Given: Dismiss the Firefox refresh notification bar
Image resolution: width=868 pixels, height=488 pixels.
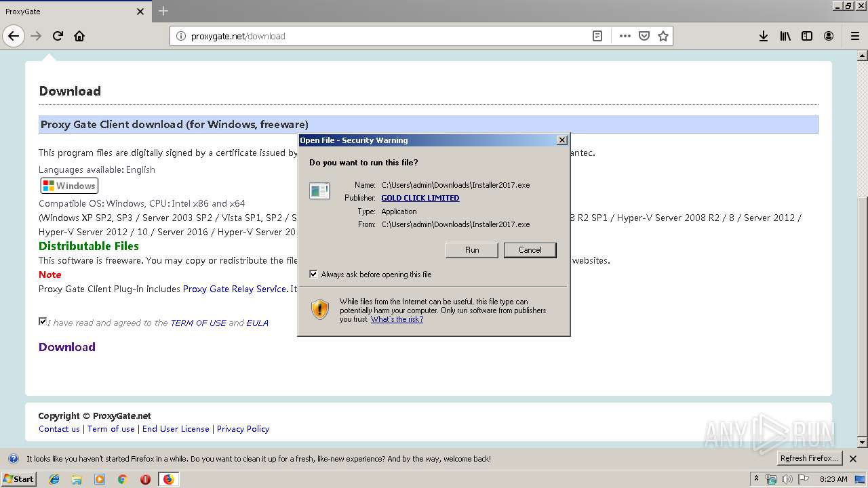Looking at the screenshot, I should [x=853, y=459].
